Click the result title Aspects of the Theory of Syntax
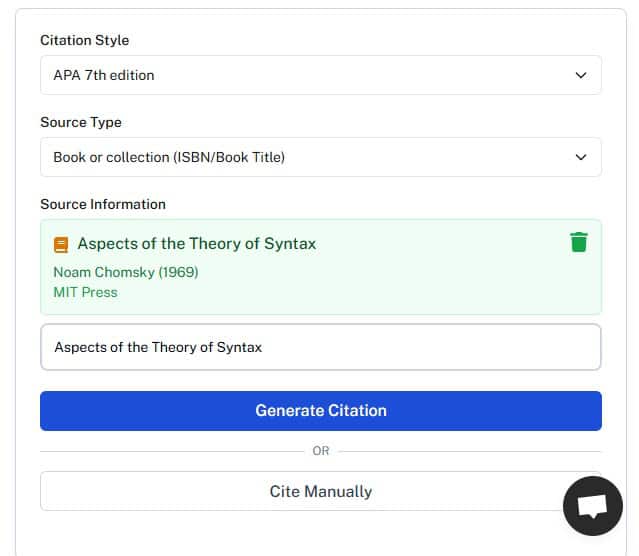The height and width of the screenshot is (556, 639). 196,244
